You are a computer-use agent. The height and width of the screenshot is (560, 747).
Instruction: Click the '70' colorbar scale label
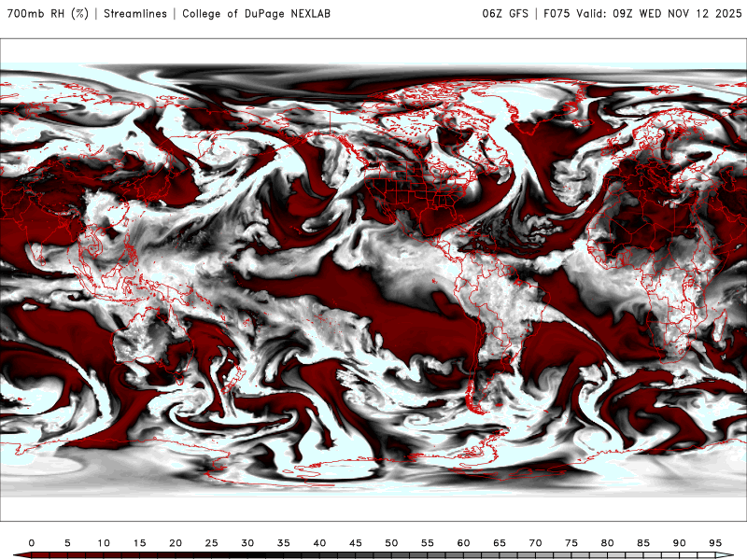click(535, 543)
